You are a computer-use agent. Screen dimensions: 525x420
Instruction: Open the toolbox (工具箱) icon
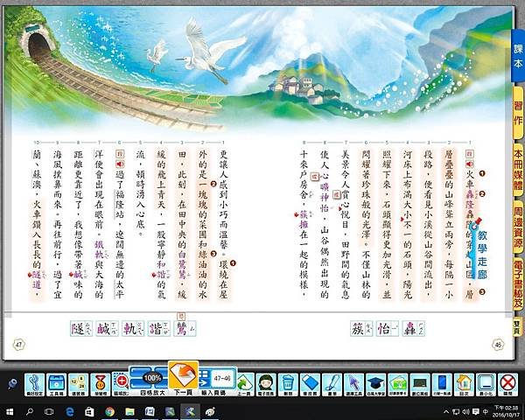click(56, 384)
